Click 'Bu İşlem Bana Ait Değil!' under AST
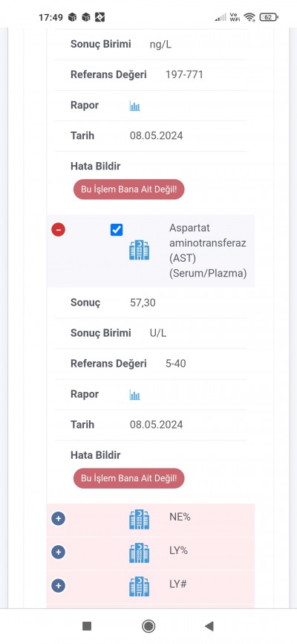 point(128,478)
